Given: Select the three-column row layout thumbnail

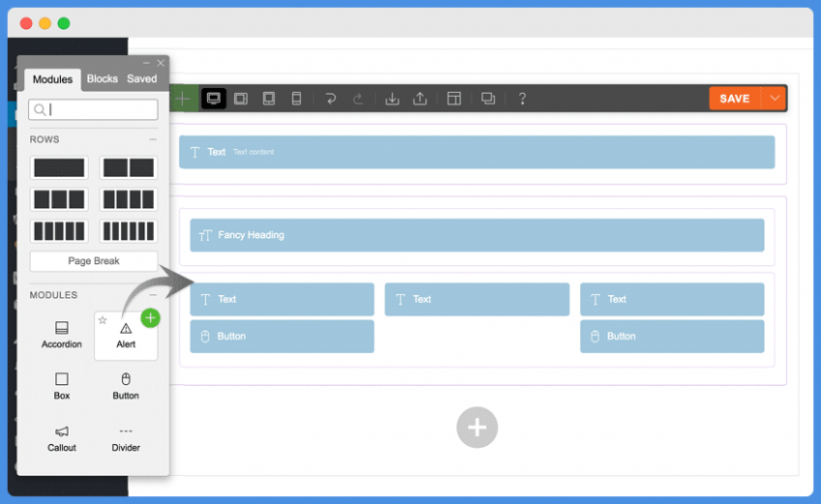Looking at the screenshot, I should tap(59, 199).
